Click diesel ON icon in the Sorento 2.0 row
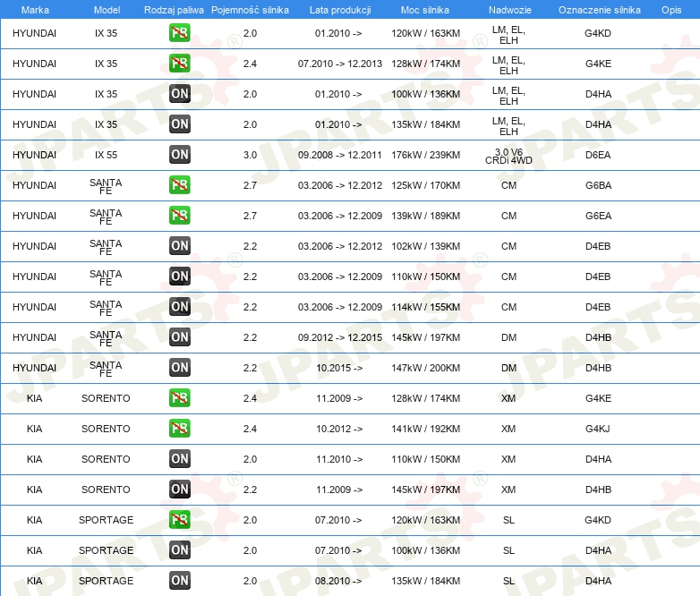Screen dimensions: 700x596 click(x=179, y=458)
